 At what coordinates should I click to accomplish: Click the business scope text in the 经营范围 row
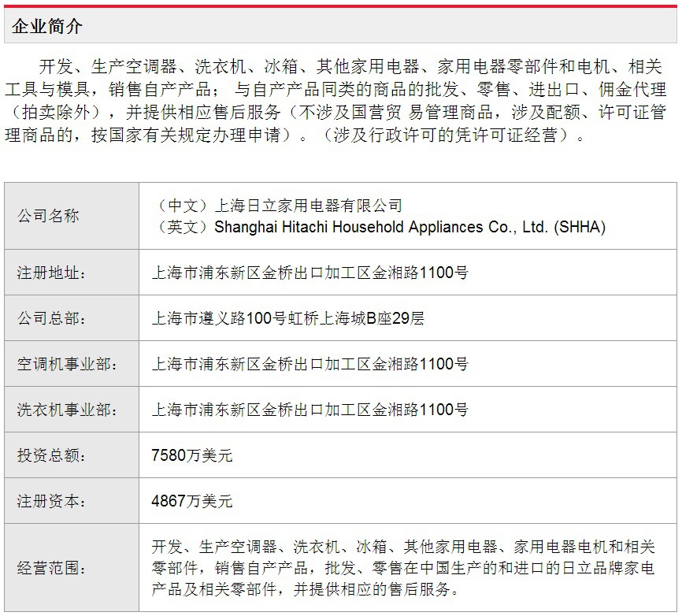[403, 568]
